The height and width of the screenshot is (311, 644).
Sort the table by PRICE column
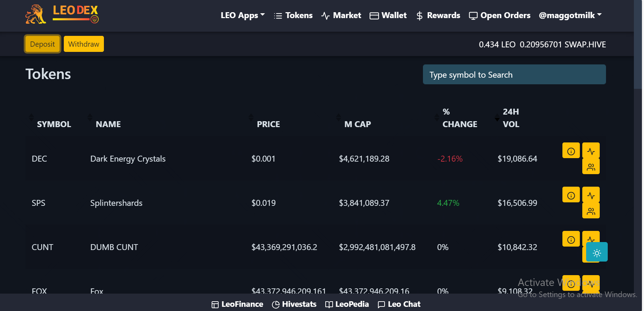[x=268, y=124]
